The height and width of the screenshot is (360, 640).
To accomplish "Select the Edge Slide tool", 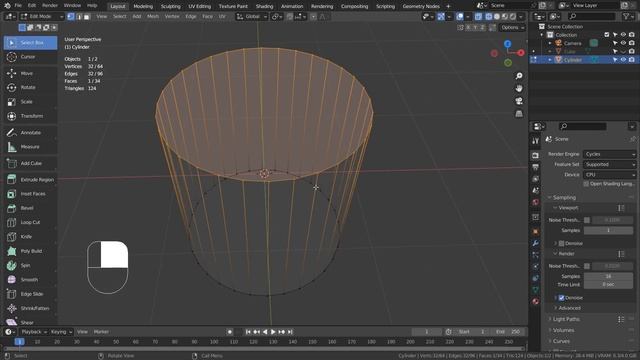I will [31, 294].
